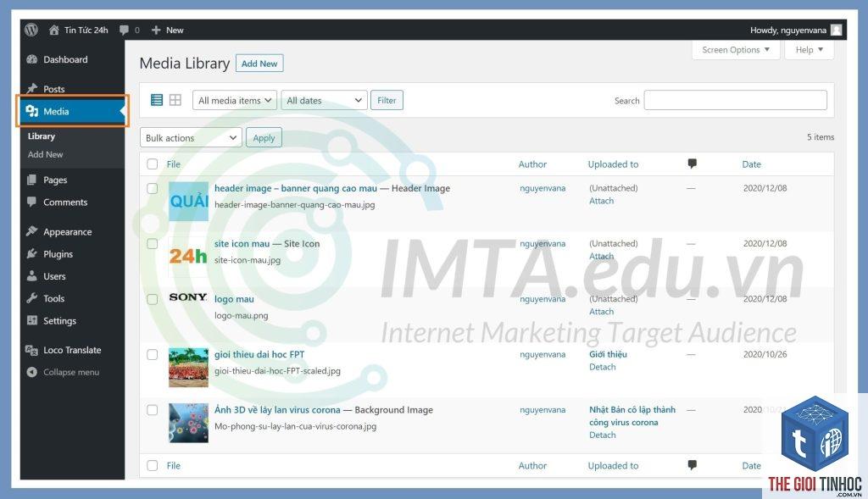The width and height of the screenshot is (868, 499).
Task: Open the All media items dropdown
Action: point(235,100)
